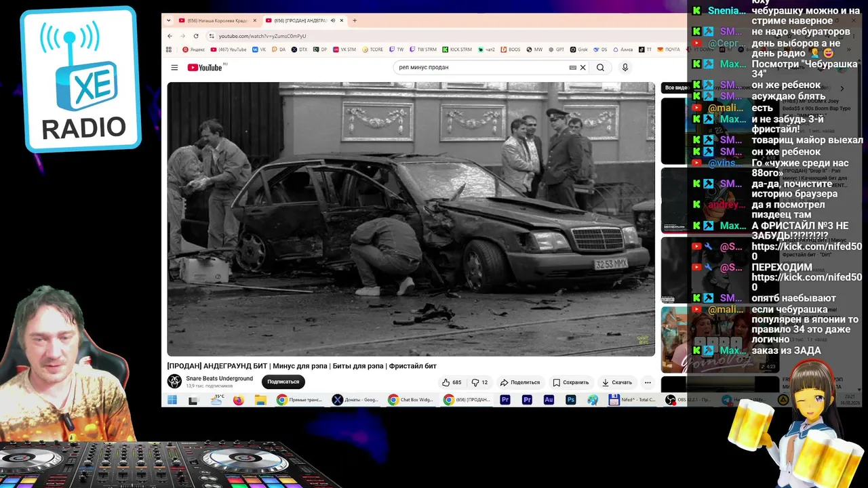
Task: Like the video with thumbs up
Action: coord(452,382)
